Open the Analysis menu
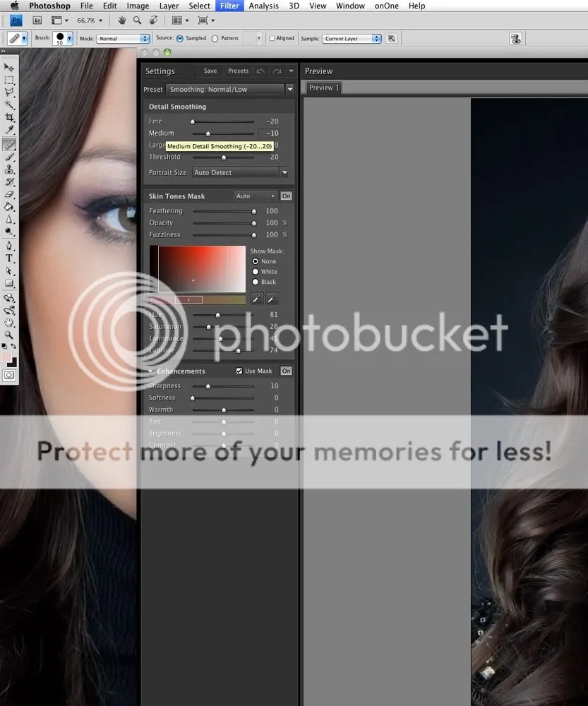The width and height of the screenshot is (588, 706). click(x=263, y=6)
